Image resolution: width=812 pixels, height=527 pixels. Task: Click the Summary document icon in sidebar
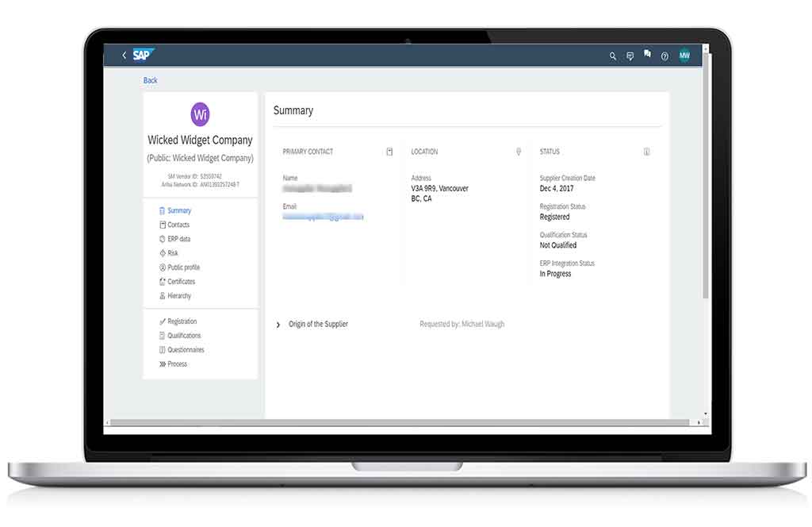[162, 211]
